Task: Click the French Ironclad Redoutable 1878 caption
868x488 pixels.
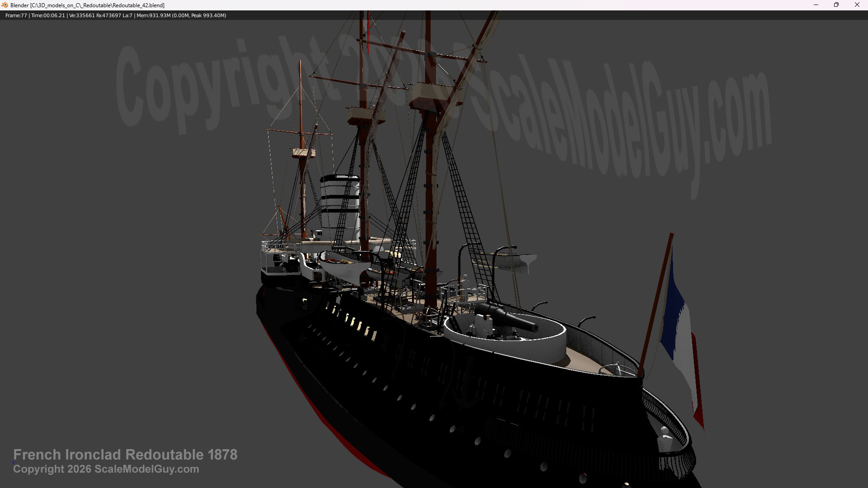Action: pos(125,455)
